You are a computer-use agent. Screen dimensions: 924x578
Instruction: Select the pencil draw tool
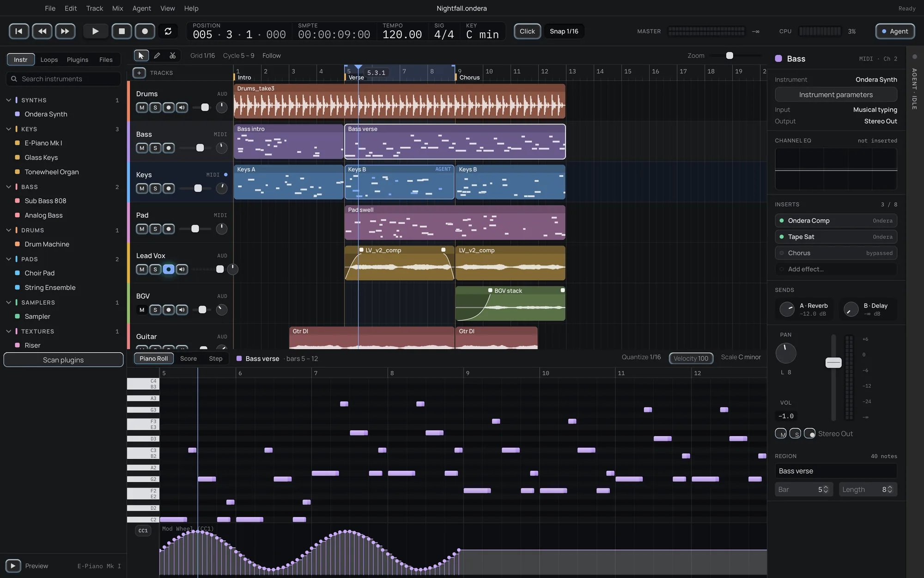tap(157, 55)
